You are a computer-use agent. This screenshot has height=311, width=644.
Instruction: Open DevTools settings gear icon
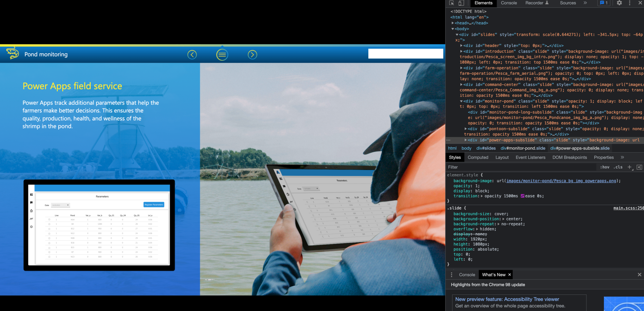tap(619, 3)
